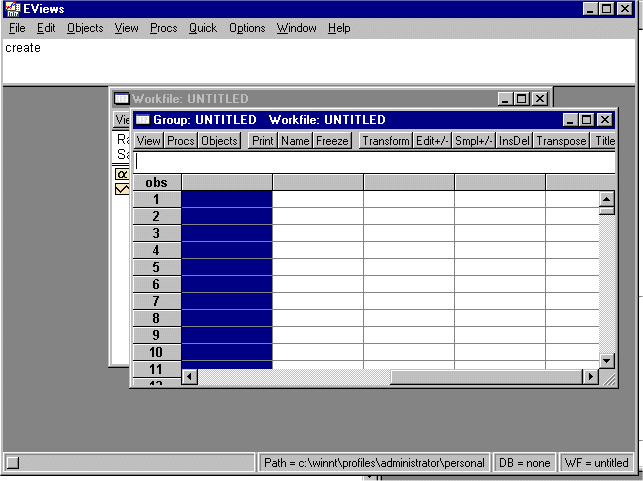Click the Edit+/- toggle button
This screenshot has width=643, height=481.
pyautogui.click(x=432, y=141)
